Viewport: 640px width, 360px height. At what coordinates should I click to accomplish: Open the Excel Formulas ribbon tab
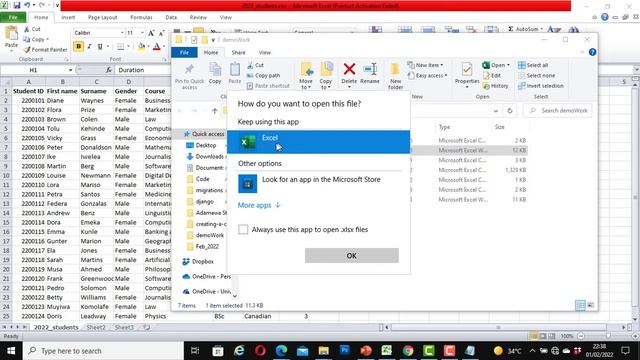[141, 18]
